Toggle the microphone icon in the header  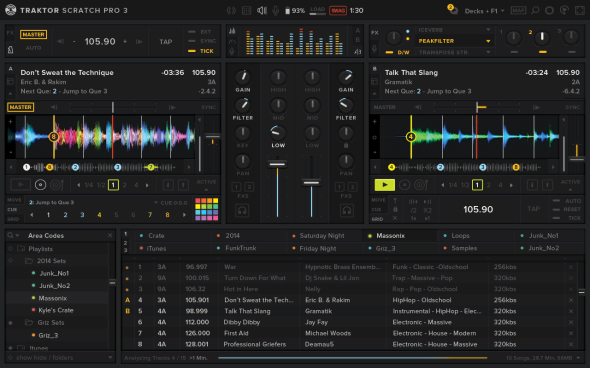click(x=275, y=11)
